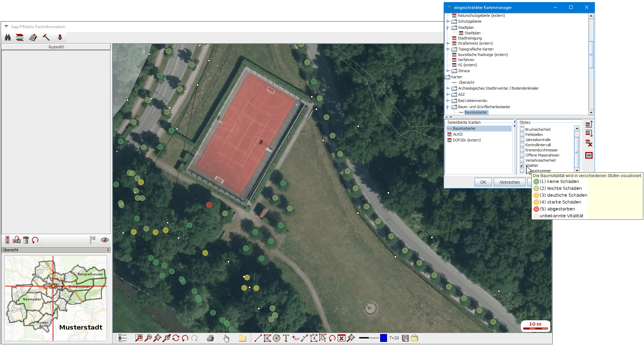The width and height of the screenshot is (644, 345).
Task: Expand the Schutzgebiete folder
Action: pyautogui.click(x=448, y=22)
